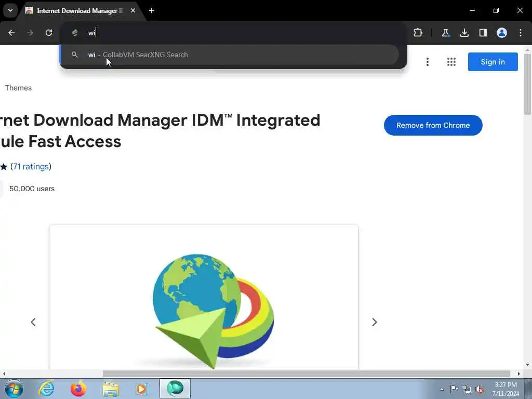Click Remove from Chrome button
The height and width of the screenshot is (399, 532).
[433, 125]
